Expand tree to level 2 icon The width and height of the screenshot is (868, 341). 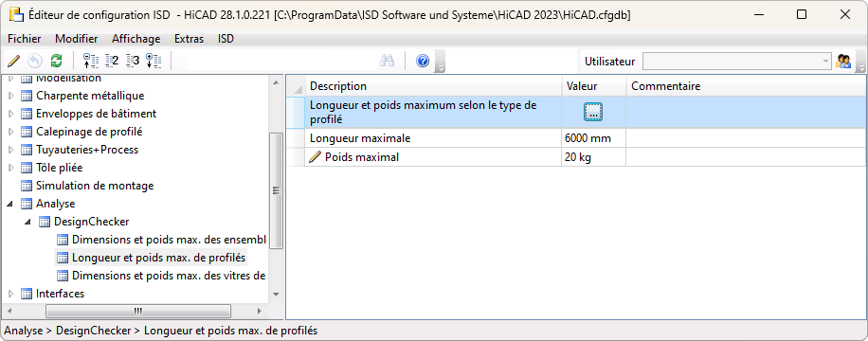112,61
